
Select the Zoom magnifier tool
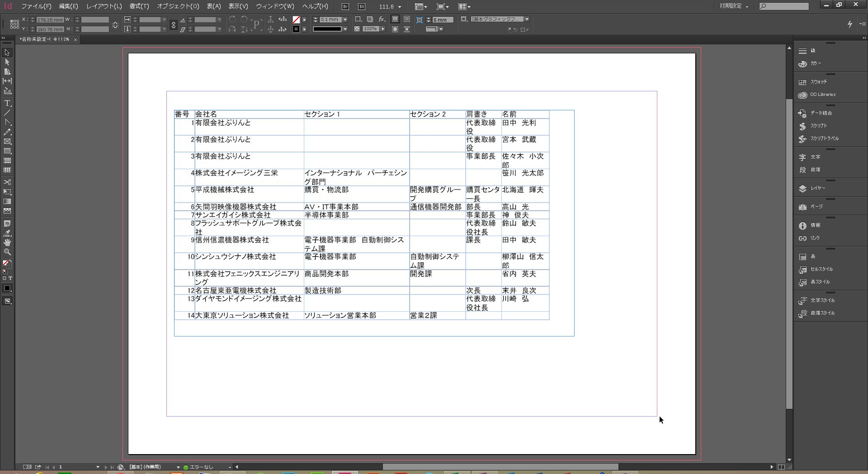[x=7, y=252]
